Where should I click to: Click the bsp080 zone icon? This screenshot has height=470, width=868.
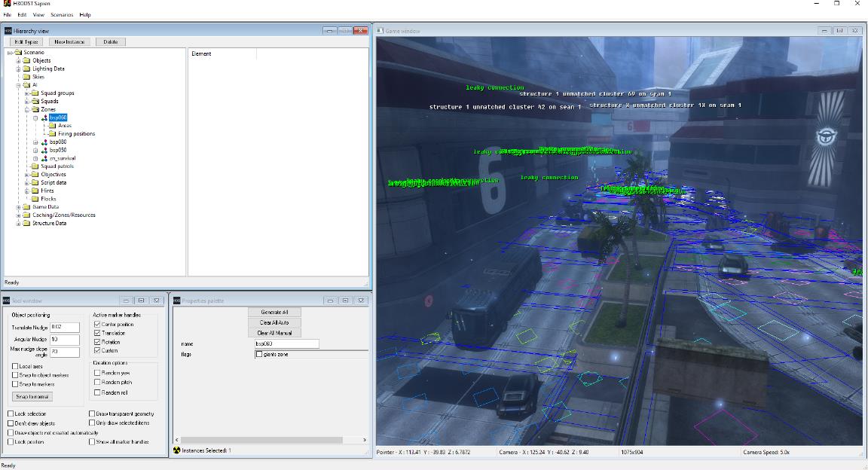(44, 142)
